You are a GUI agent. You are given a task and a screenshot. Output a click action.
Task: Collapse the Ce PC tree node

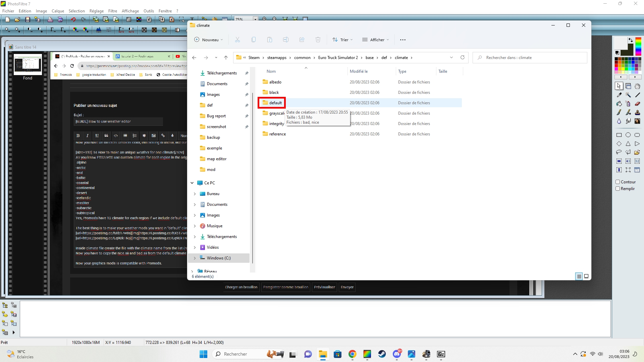(x=192, y=183)
